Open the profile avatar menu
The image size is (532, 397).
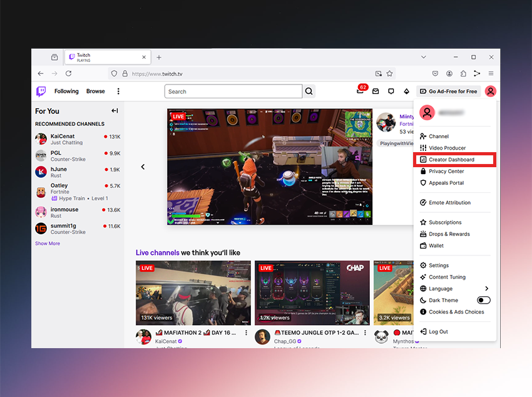[x=490, y=91]
